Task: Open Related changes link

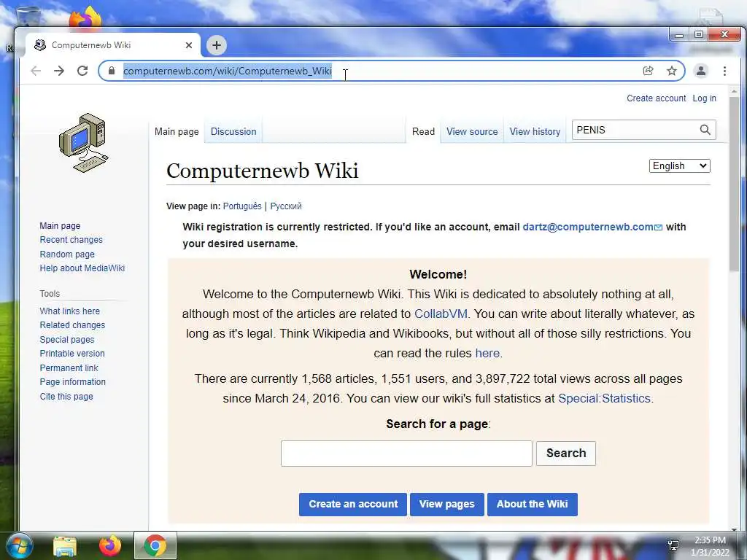Action: click(x=72, y=324)
